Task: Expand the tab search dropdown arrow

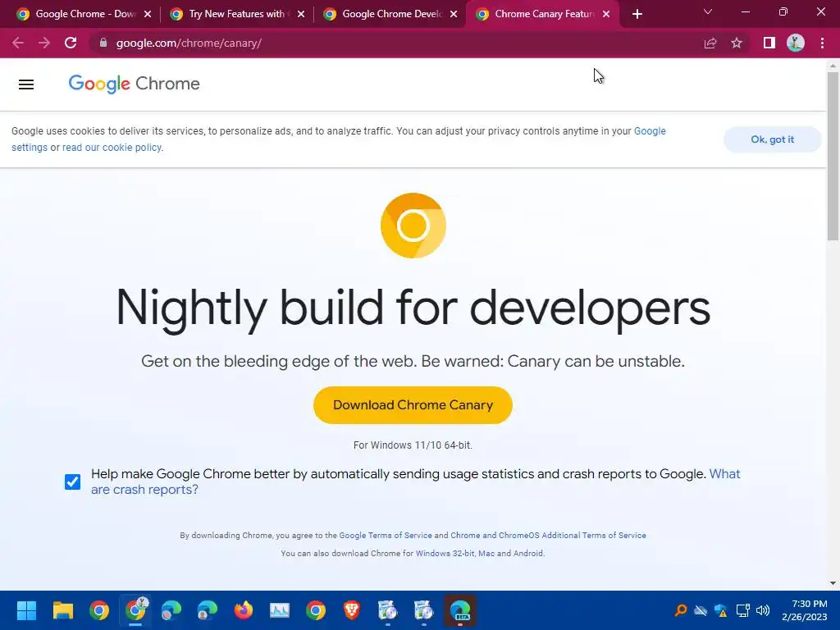Action: coord(708,11)
